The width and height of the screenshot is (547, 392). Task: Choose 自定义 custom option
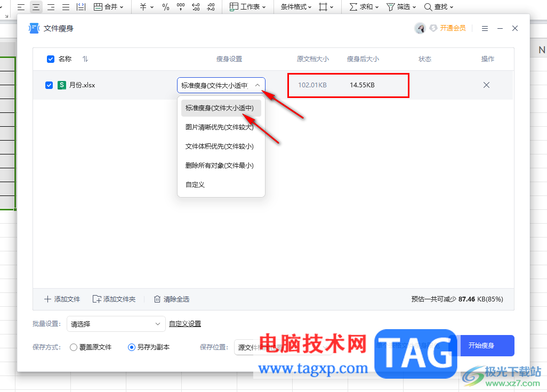(x=221, y=185)
